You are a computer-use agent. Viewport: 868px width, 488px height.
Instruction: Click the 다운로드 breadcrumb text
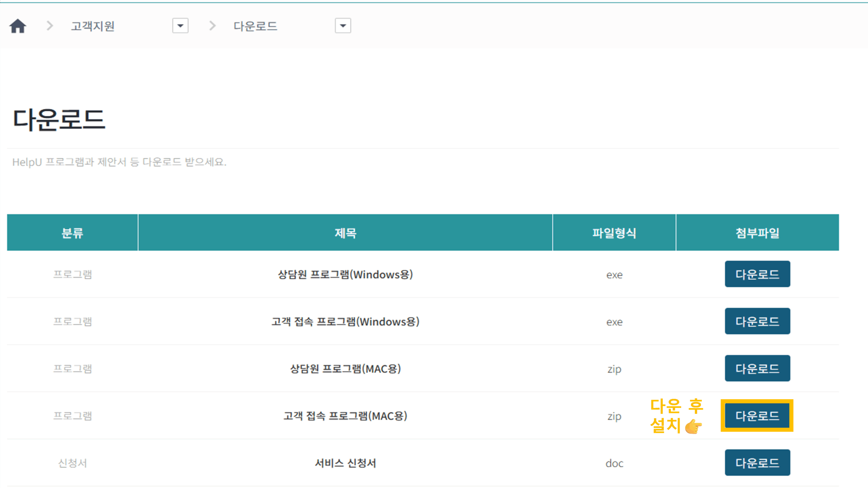(x=255, y=26)
